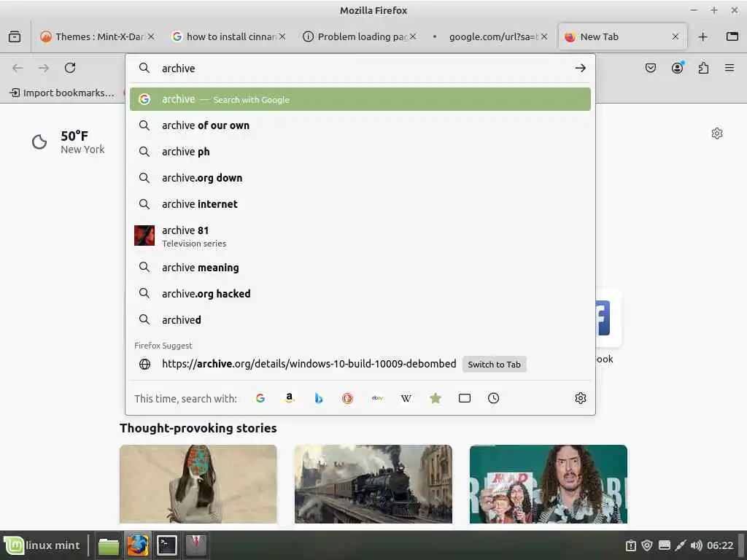Close the google.com/url tab
Image resolution: width=747 pixels, height=560 pixels.
pyautogui.click(x=544, y=36)
